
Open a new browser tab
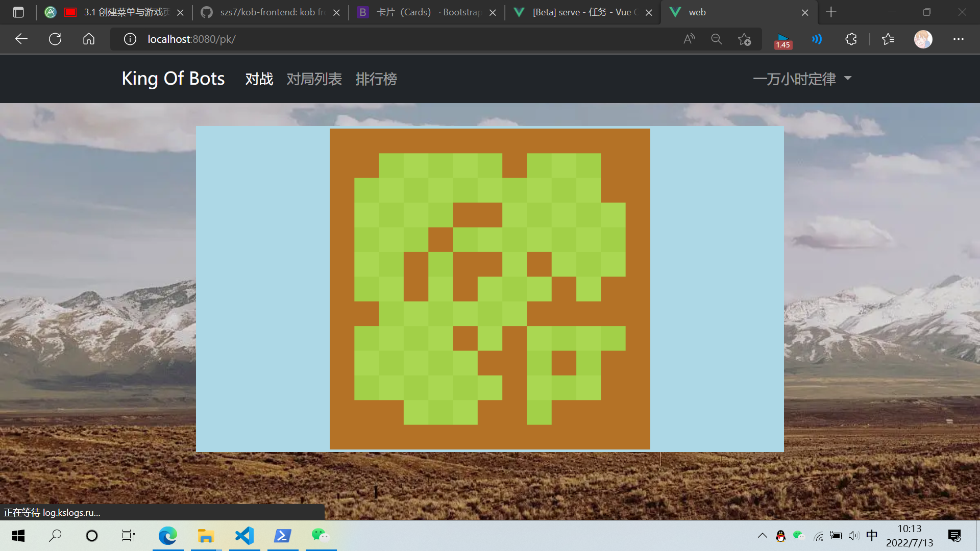(831, 12)
